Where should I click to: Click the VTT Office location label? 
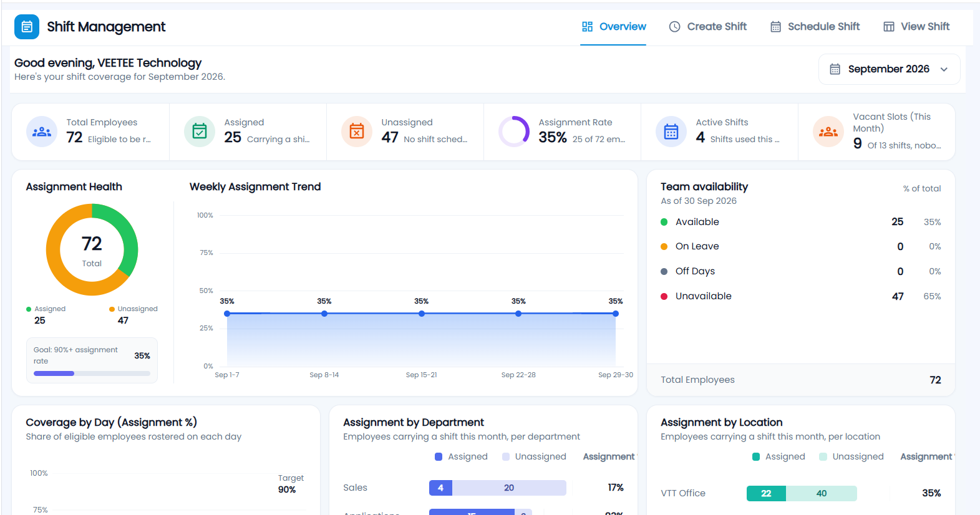(x=683, y=493)
